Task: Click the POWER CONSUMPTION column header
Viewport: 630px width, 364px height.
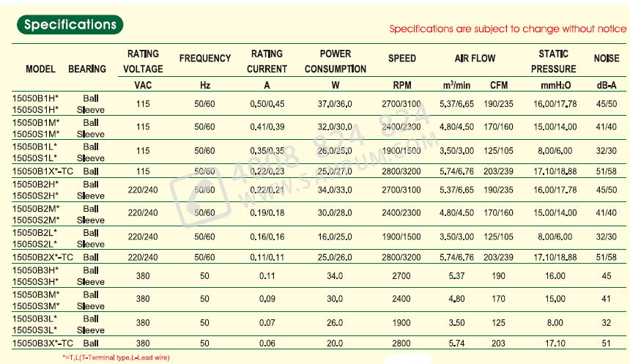Action: pos(336,62)
